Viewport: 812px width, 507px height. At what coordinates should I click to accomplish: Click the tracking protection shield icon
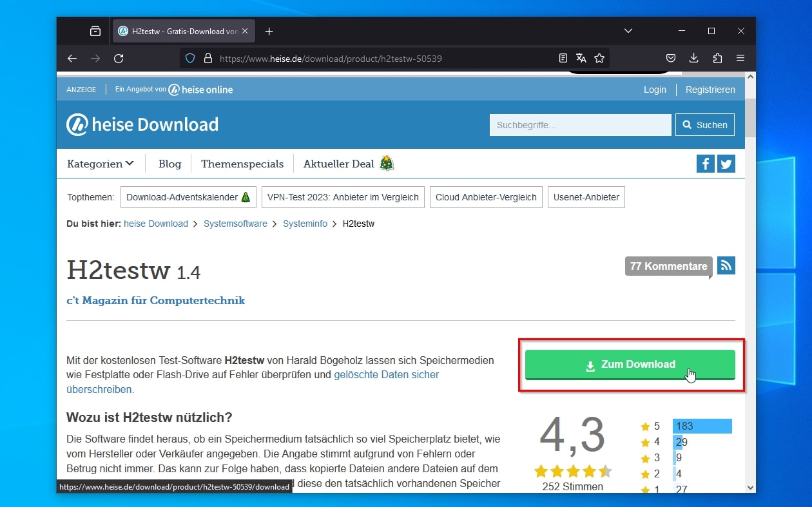click(x=190, y=58)
